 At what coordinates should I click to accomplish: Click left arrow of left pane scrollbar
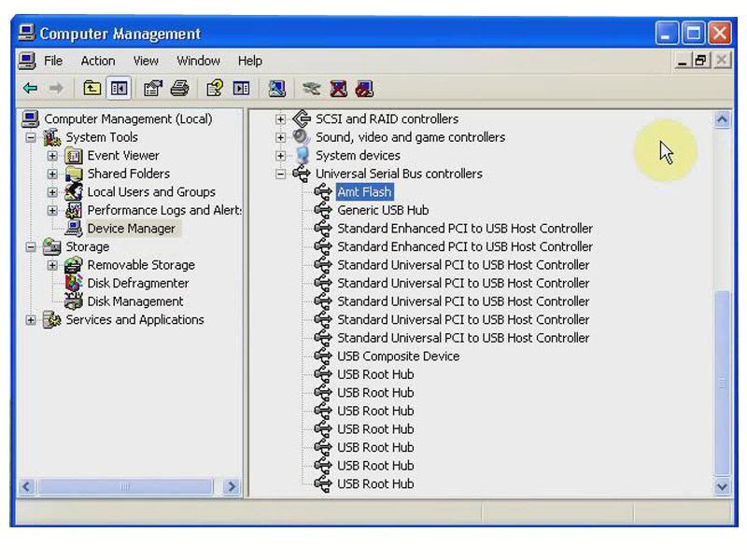click(26, 486)
